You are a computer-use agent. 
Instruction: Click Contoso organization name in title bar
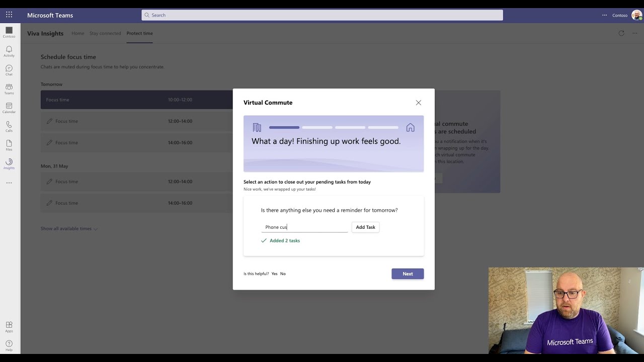point(620,15)
